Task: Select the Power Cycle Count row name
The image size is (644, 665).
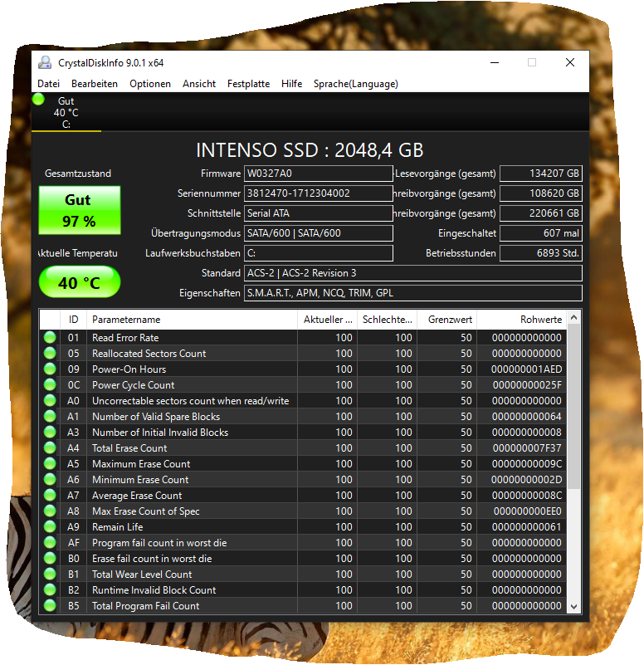Action: pyautogui.click(x=133, y=384)
